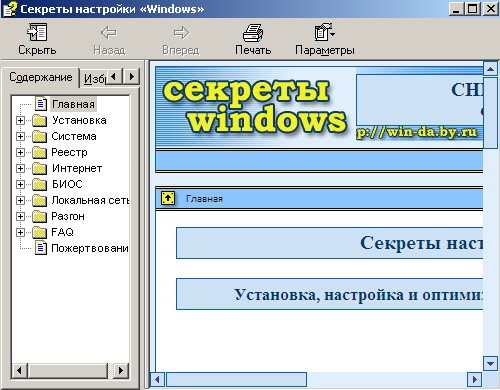
Task: Click the Разгон folder icon
Action: tap(39, 216)
